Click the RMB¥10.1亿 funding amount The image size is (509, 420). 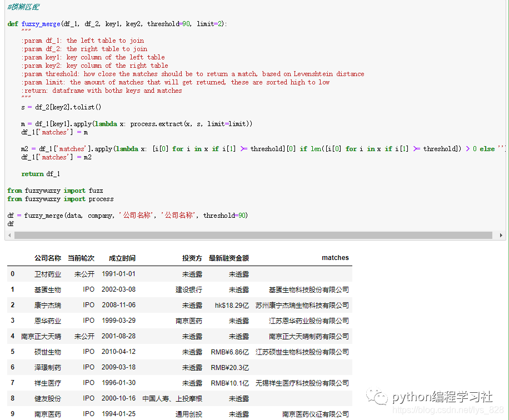tap(230, 383)
